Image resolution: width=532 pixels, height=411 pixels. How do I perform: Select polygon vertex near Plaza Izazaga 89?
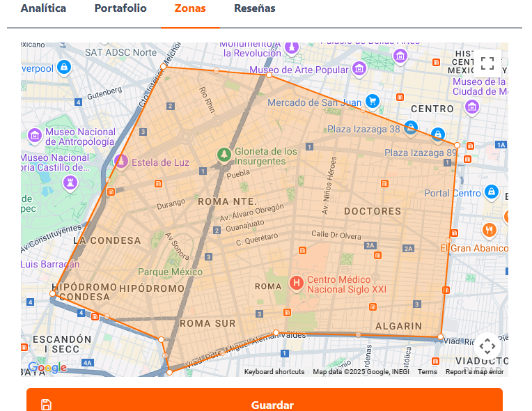click(x=457, y=146)
